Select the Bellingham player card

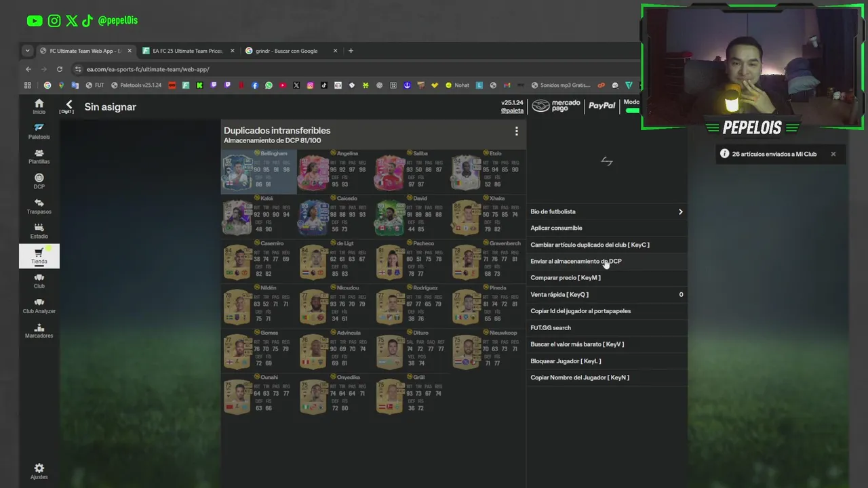coord(258,171)
